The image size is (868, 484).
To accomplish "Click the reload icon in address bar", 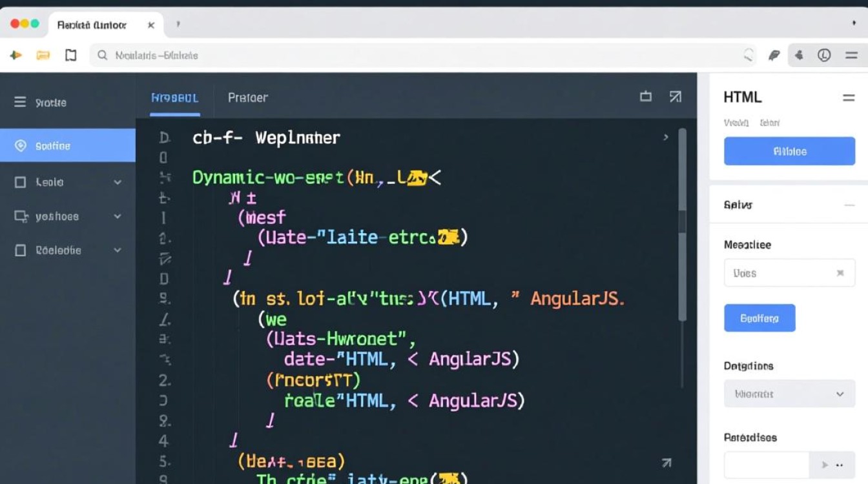I will click(749, 55).
